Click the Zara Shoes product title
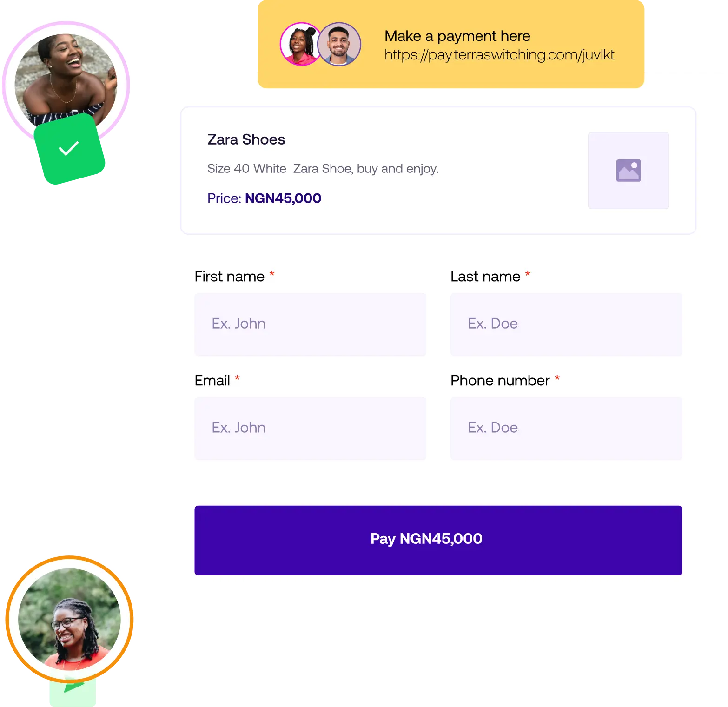 tap(246, 139)
